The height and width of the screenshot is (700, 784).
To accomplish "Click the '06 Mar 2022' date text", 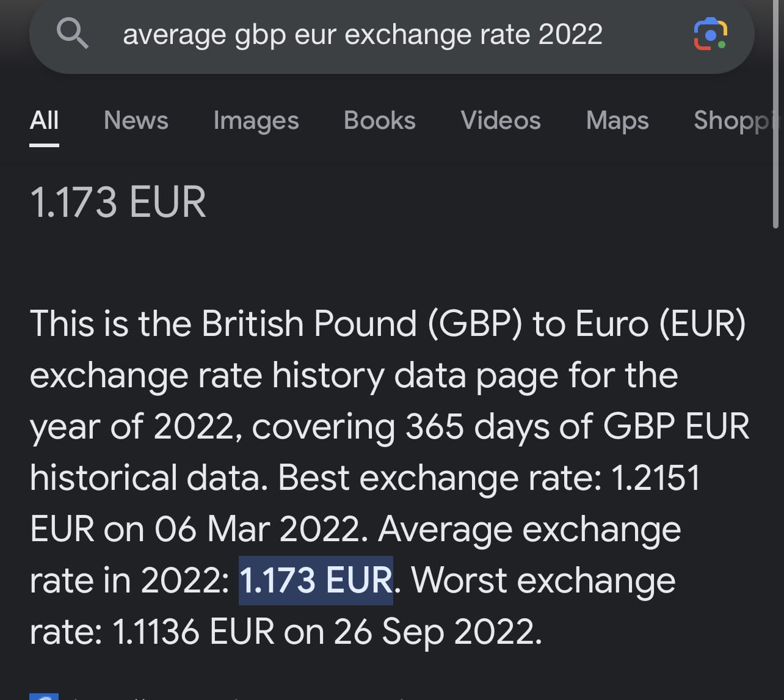I will 261,529.
